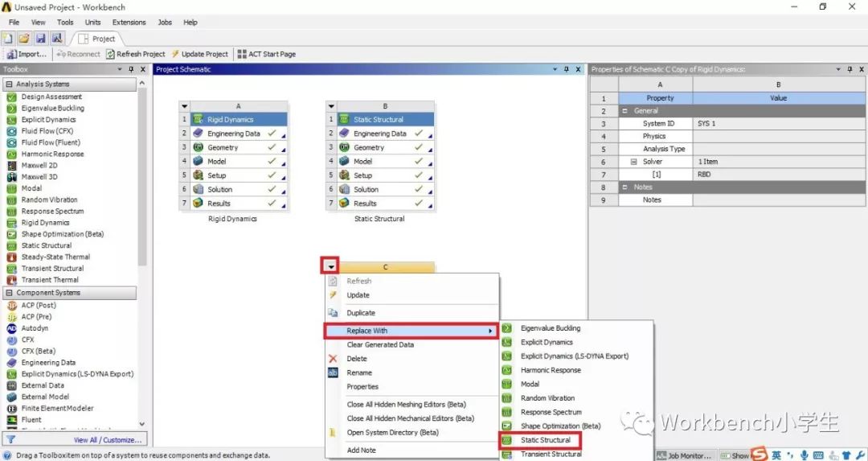Collapse the General property group
The height and width of the screenshot is (461, 868).
625,111
